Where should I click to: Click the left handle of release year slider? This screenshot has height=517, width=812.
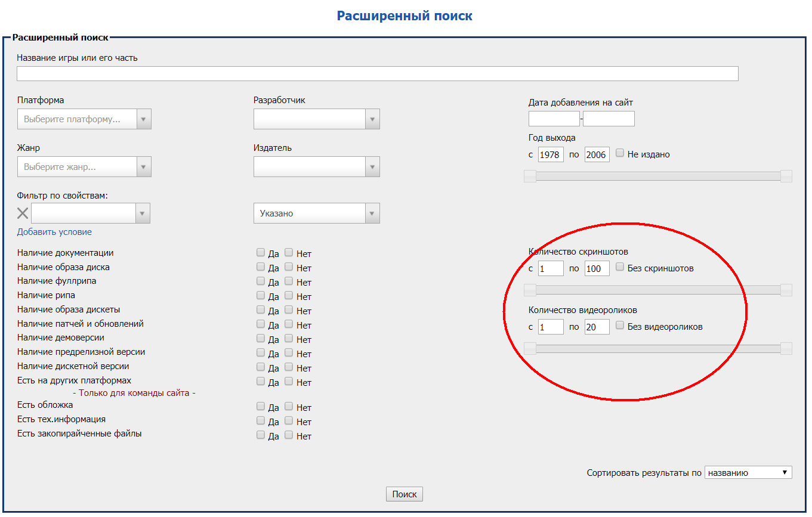coord(530,176)
